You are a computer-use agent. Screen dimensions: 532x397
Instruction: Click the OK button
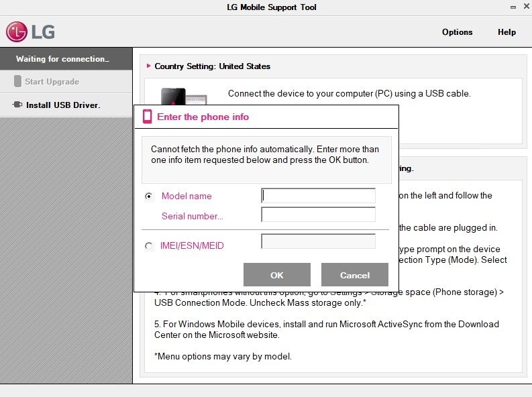277,275
